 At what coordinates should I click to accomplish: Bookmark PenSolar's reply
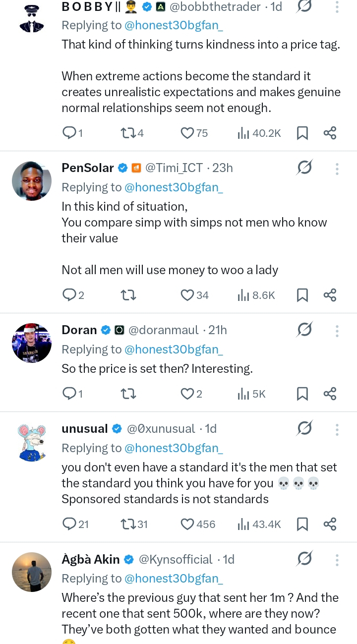coord(302,295)
